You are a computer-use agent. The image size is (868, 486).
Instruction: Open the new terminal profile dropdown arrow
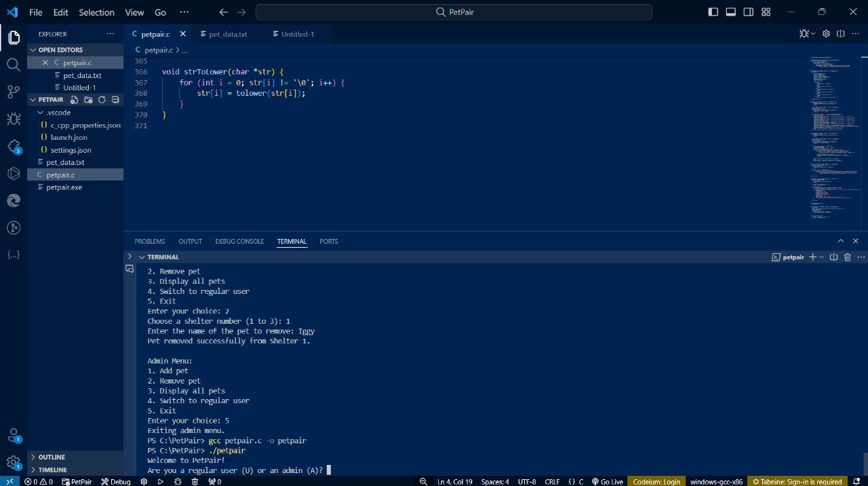tap(823, 257)
